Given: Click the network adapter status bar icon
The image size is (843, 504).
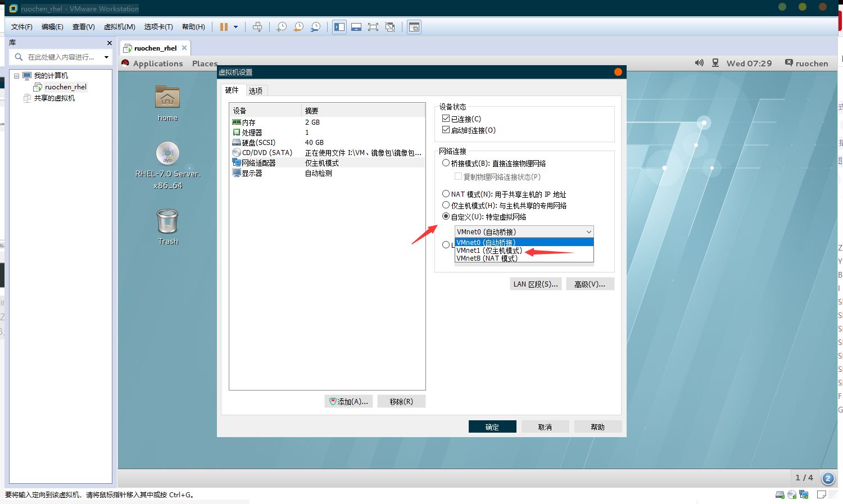Looking at the screenshot, I should tap(804, 495).
